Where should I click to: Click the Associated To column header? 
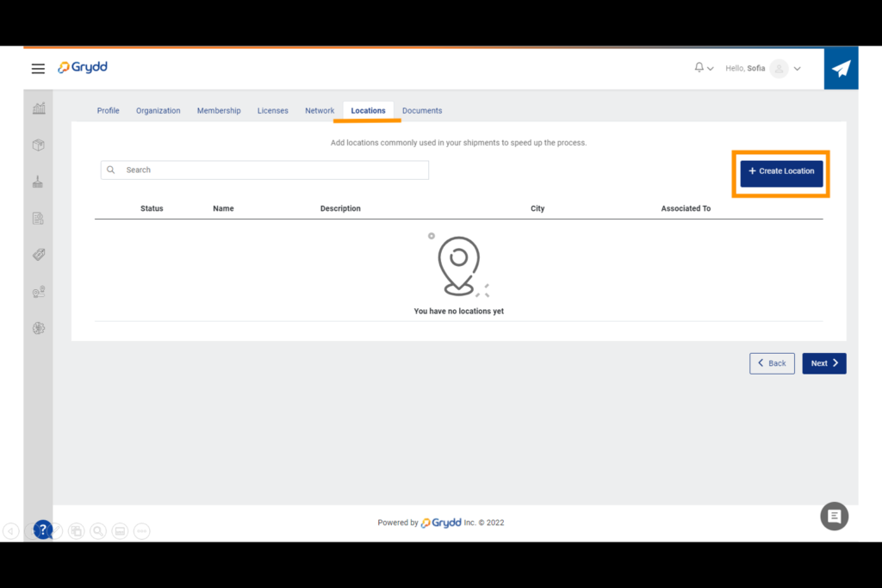coord(686,208)
